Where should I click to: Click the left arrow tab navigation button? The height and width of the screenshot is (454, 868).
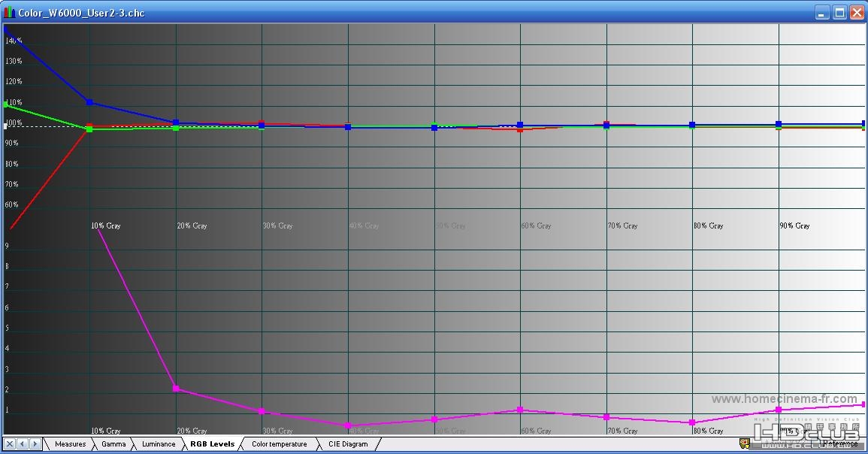click(x=23, y=444)
